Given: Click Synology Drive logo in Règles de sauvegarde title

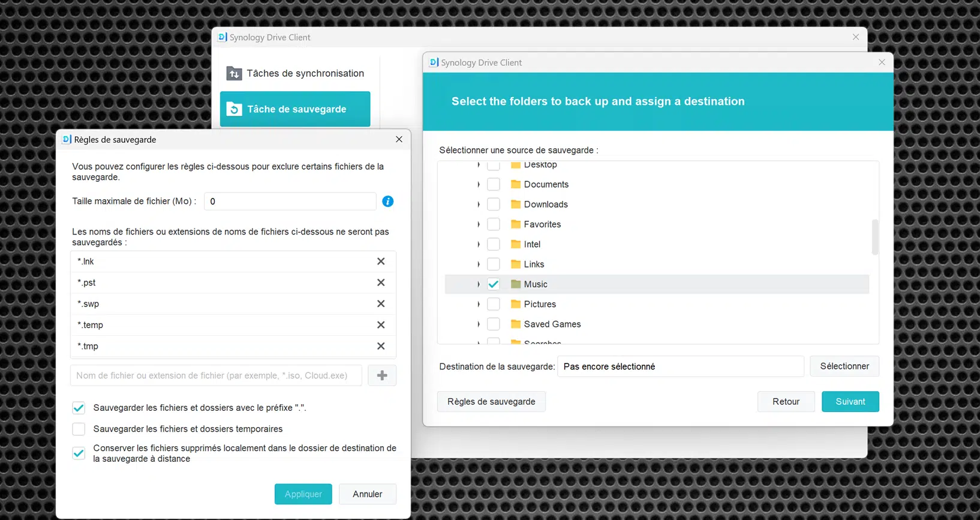Looking at the screenshot, I should pyautogui.click(x=67, y=139).
